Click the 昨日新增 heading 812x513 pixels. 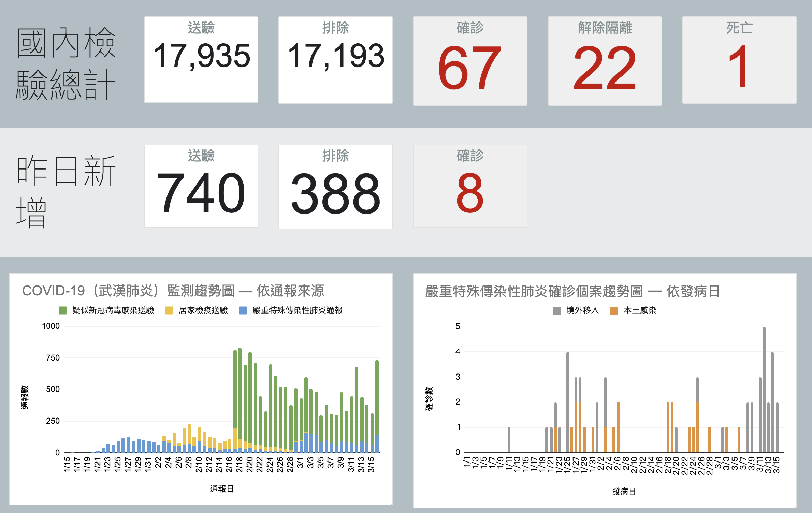[x=66, y=191]
